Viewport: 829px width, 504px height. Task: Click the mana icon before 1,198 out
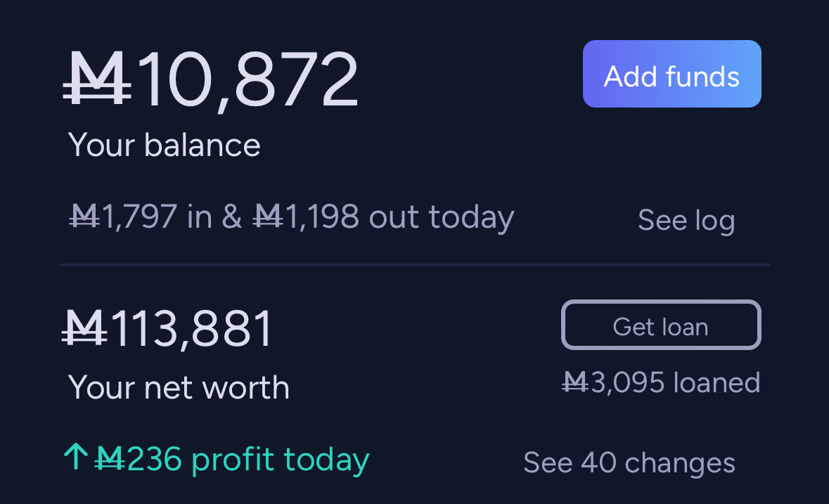(267, 217)
